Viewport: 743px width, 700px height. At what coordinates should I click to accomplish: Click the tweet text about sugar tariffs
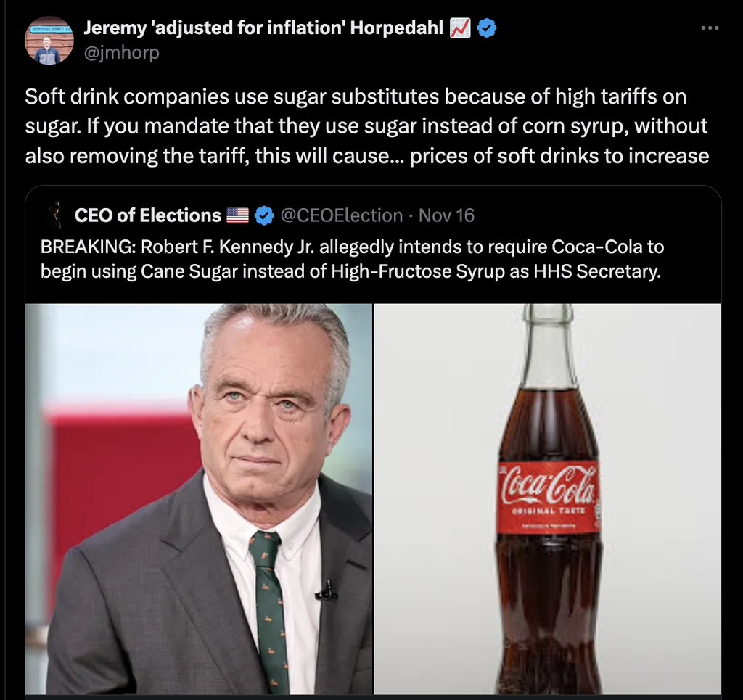point(366,126)
